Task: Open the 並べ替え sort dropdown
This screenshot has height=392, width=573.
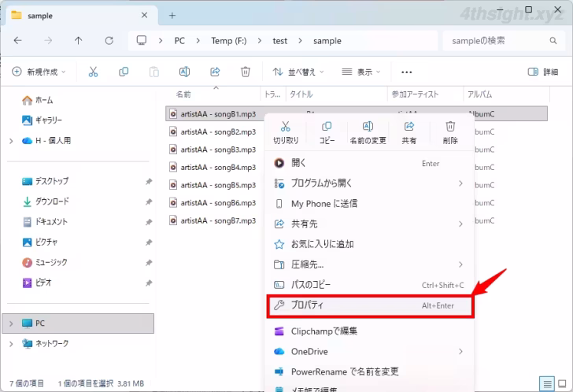Action: pos(298,72)
